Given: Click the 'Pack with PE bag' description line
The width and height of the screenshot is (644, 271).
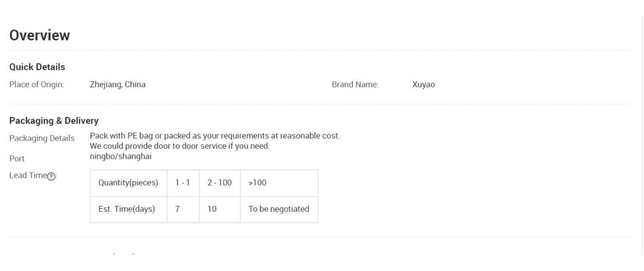Looking at the screenshot, I should click(x=215, y=136).
